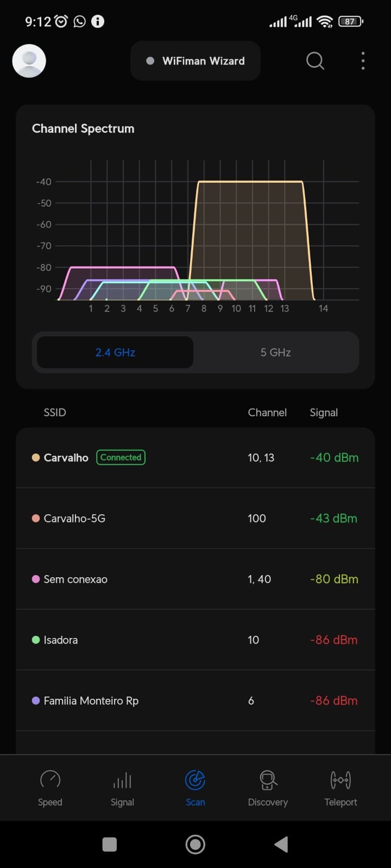391x868 pixels.
Task: Sort networks by the Signal column header
Action: 324,413
